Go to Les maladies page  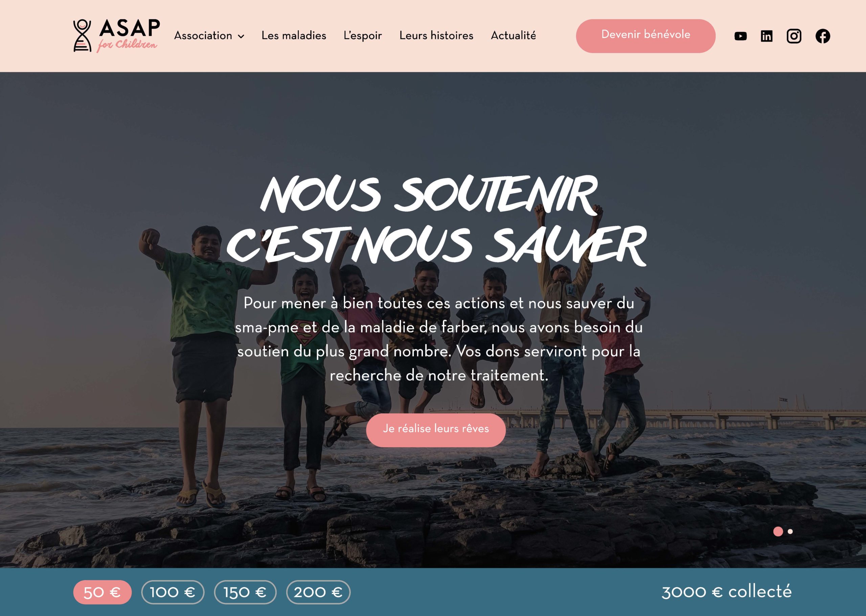[294, 36]
